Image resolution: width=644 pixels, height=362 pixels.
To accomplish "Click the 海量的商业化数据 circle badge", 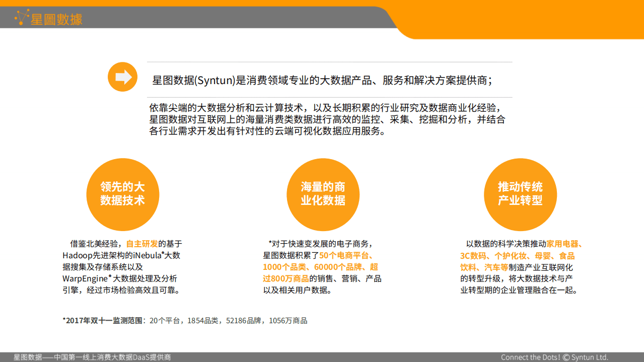I will click(x=323, y=194).
